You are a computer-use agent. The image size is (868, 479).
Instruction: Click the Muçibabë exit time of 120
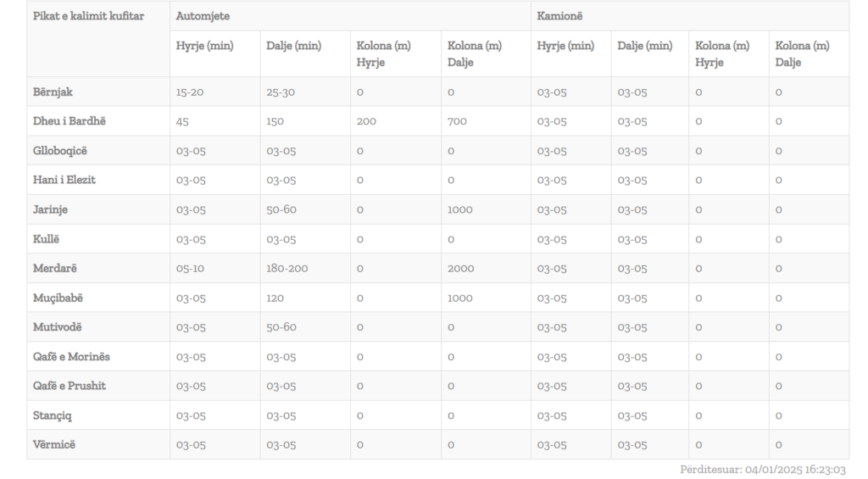tap(275, 298)
